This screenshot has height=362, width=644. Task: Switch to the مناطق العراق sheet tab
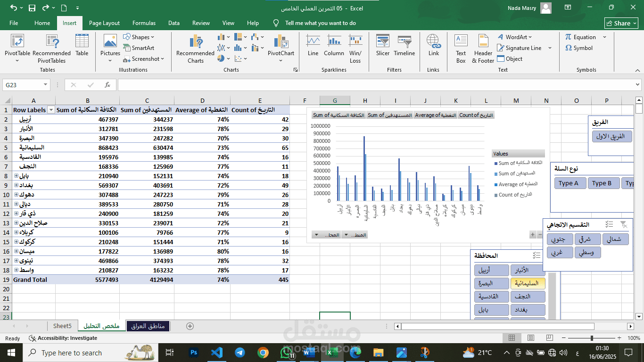pyautogui.click(x=148, y=326)
